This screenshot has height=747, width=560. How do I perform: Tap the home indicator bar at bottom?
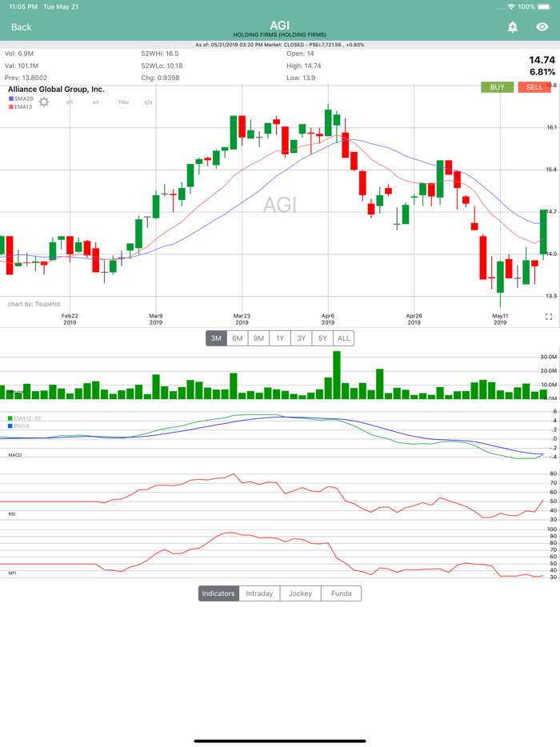click(x=280, y=741)
